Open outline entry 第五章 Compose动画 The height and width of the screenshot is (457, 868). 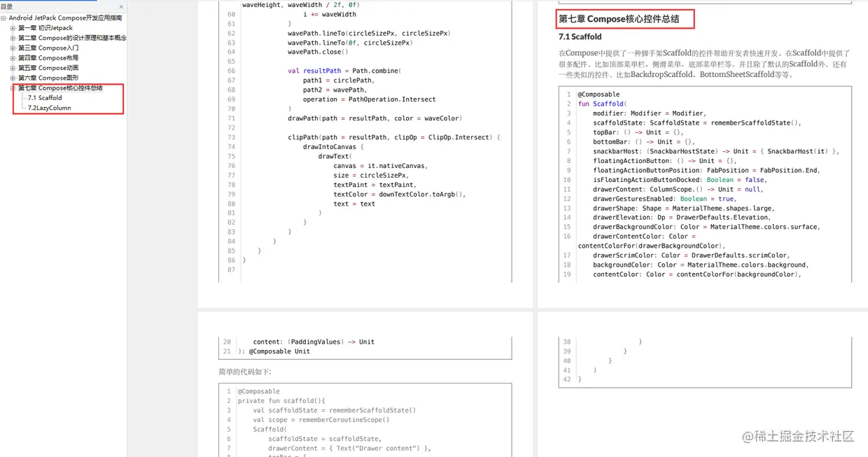tap(48, 68)
